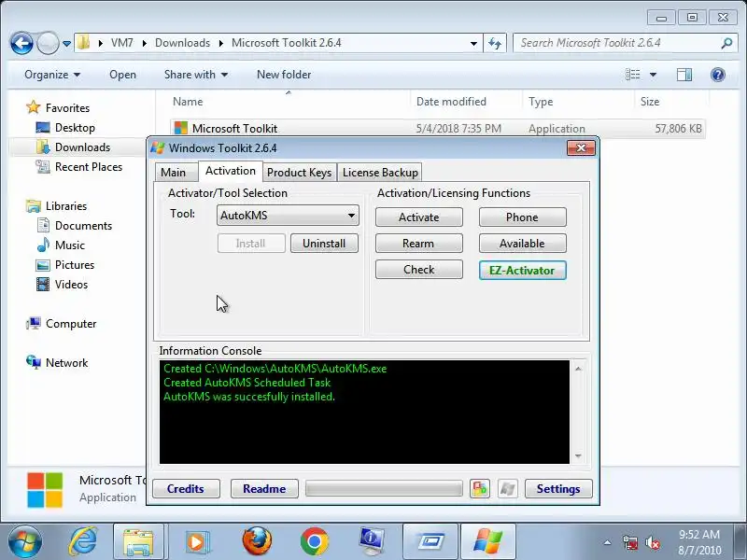747x560 pixels.
Task: Click the folder icon in address bar
Action: 84,43
